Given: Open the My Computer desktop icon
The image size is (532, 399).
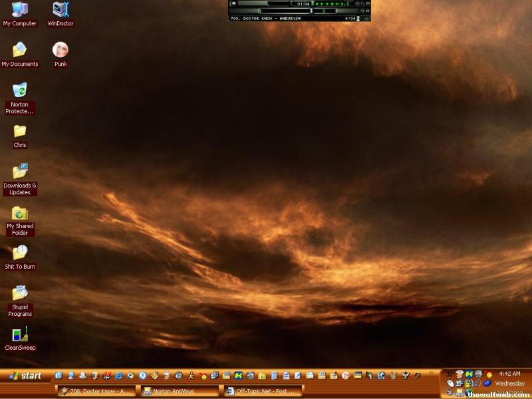Looking at the screenshot, I should click(20, 10).
